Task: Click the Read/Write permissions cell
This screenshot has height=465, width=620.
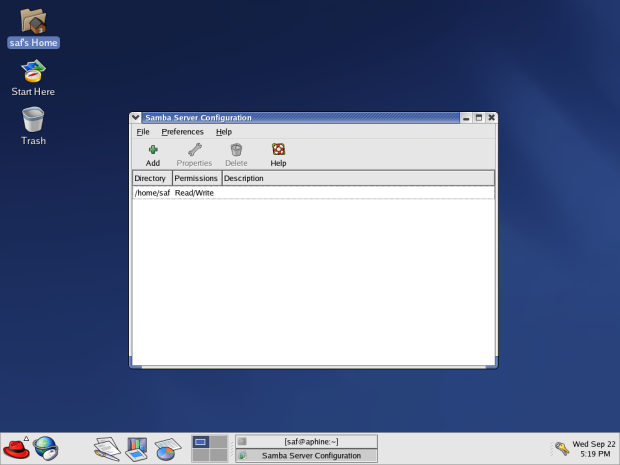Action: click(x=194, y=193)
